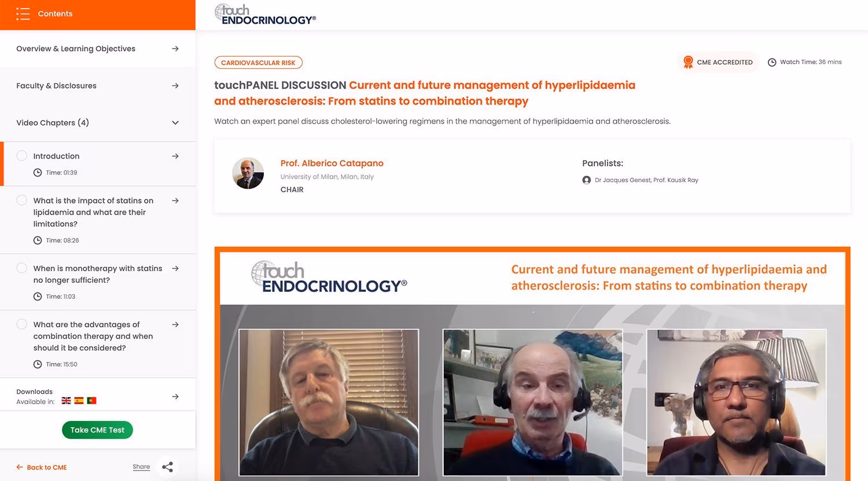Click the Downloads arrow icon
This screenshot has width=868, height=481.
175,397
